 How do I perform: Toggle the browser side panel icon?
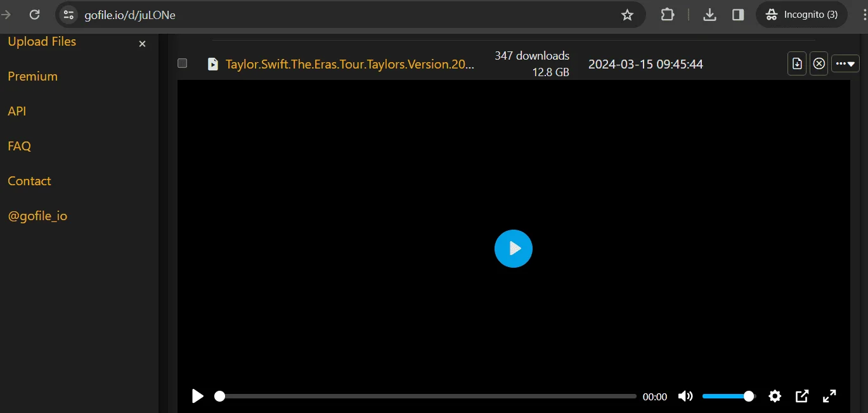(738, 15)
